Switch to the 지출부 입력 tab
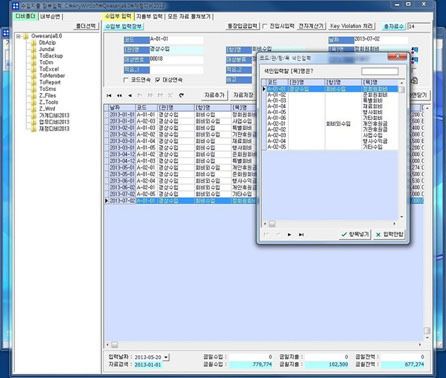The image size is (446, 378). point(149,16)
